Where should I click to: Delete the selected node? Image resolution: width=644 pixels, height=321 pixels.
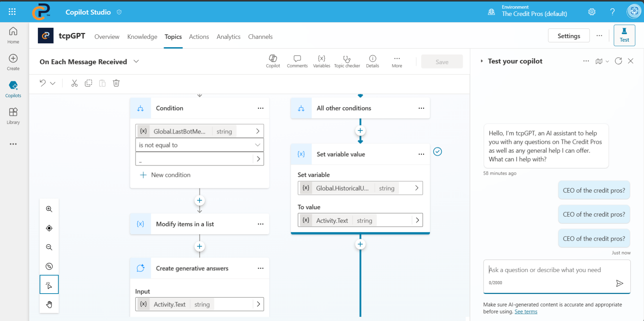116,83
